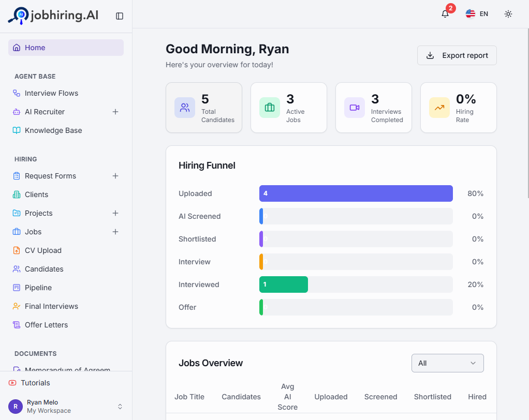Click Hiring Rate trend icon
Viewport: 529px width, 420px height.
pos(439,108)
